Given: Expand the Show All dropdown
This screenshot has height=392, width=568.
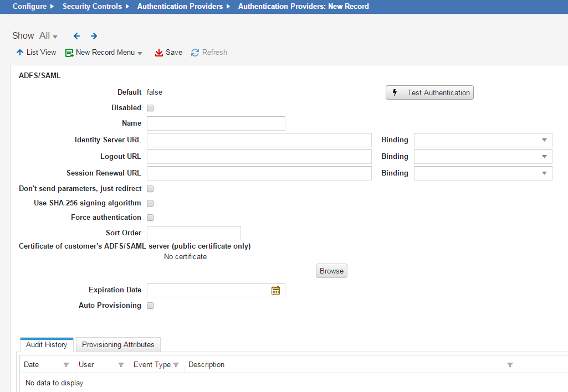Looking at the screenshot, I should coord(48,35).
